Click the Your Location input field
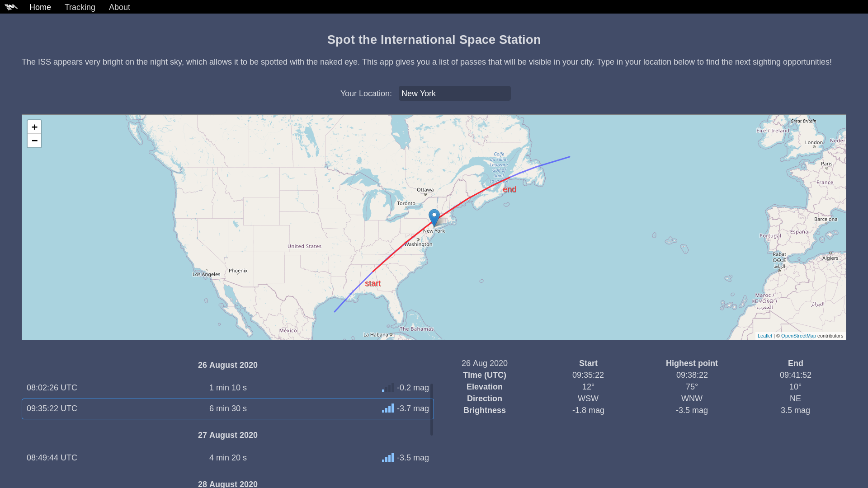Image resolution: width=868 pixels, height=488 pixels. pos(454,94)
